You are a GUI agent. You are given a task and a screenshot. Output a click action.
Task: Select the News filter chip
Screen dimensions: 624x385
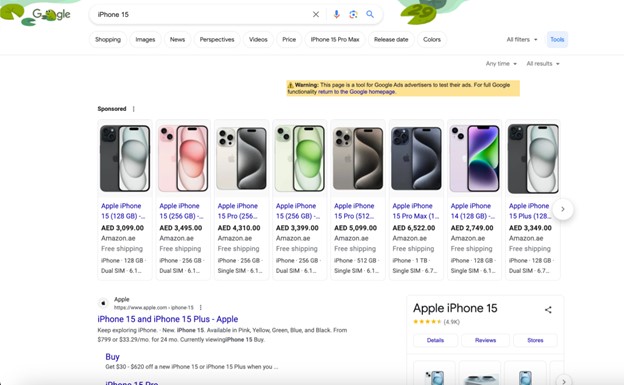(177, 39)
